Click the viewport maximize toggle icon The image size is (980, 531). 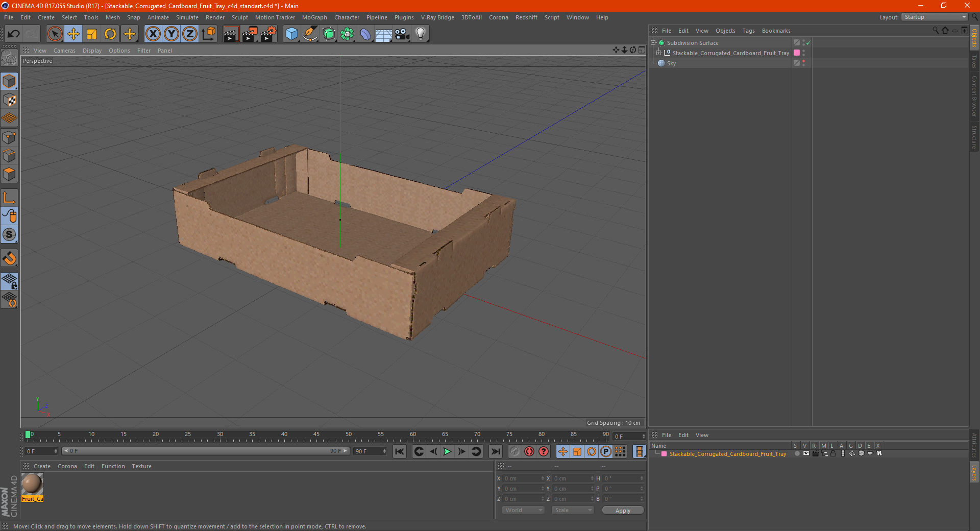coord(642,50)
